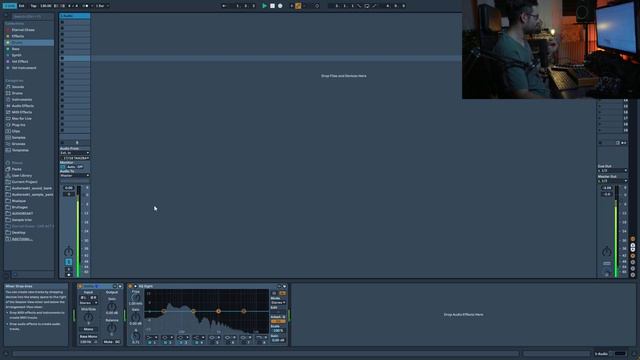
Task: Select the Synth collection
Action: [x=16, y=55]
